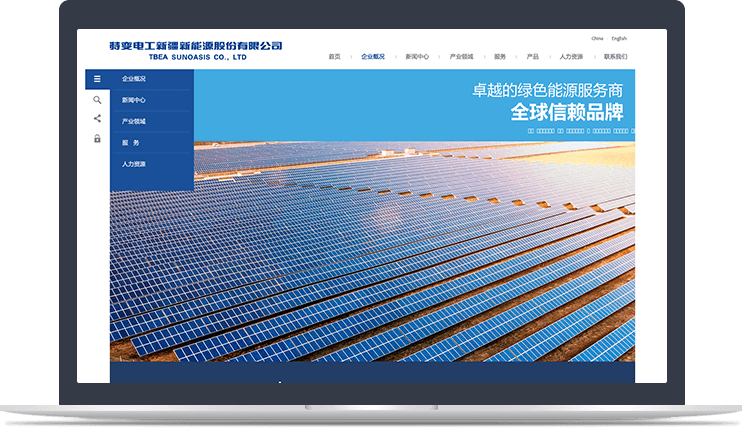Click the hamburger menu icon in sidebar

pyautogui.click(x=97, y=78)
